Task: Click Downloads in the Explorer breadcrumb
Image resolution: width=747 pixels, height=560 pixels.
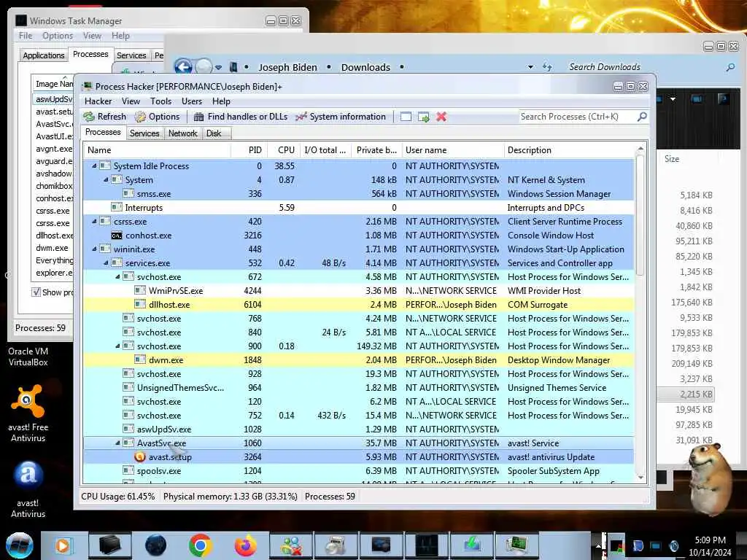Action: pos(365,67)
